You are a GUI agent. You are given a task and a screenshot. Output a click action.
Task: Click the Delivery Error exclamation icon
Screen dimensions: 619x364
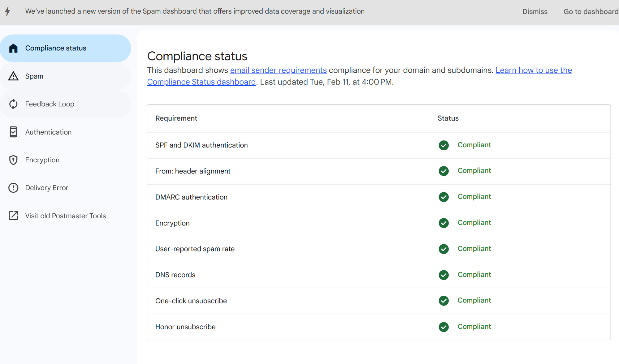tap(13, 188)
